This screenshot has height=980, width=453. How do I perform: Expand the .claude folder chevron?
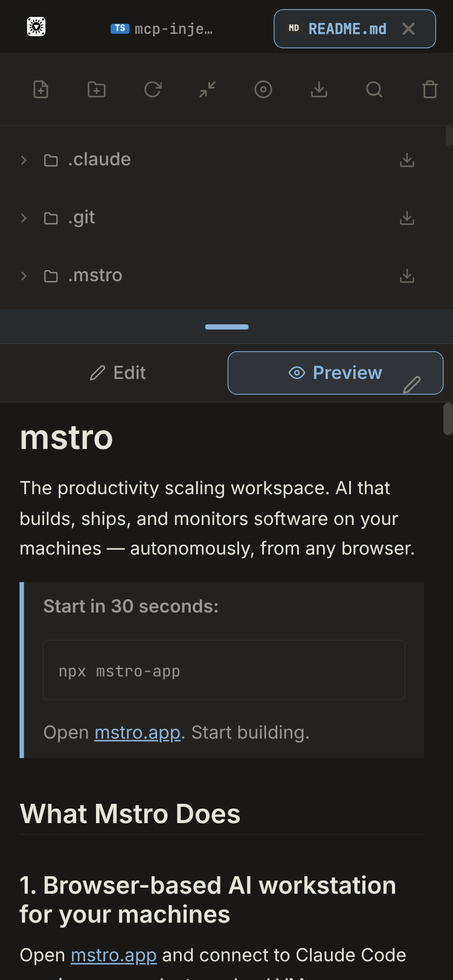pos(24,160)
